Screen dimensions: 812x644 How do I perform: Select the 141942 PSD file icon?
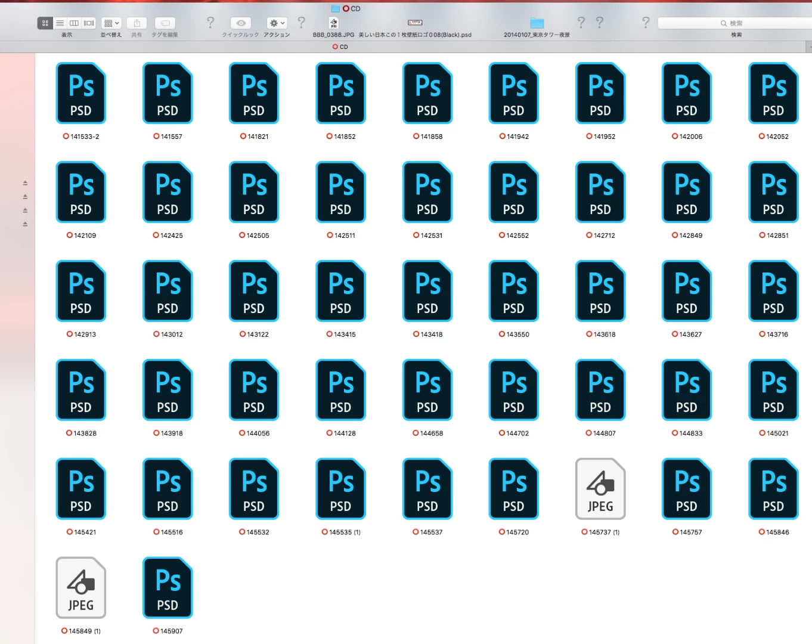514,93
